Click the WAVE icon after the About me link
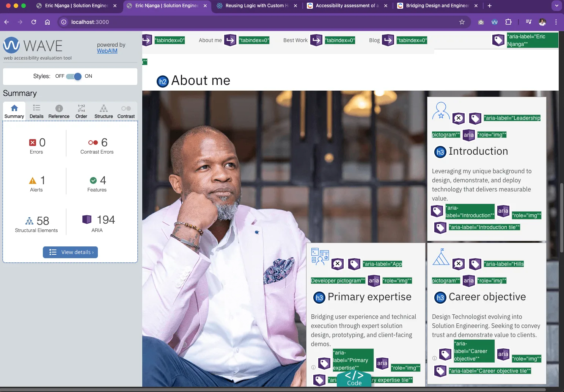Screen dimensions: 564x392 click(x=230, y=40)
